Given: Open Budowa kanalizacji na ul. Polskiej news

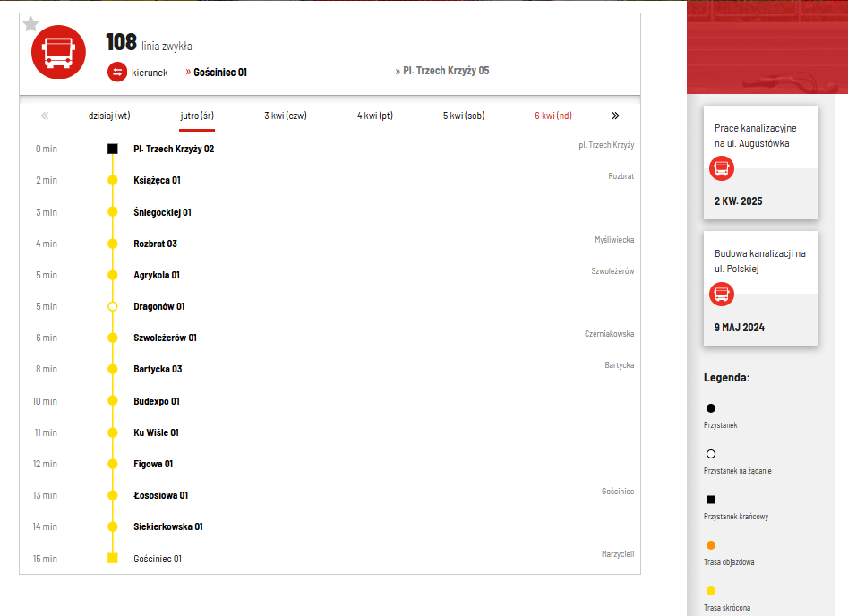Looking at the screenshot, I should tap(759, 261).
